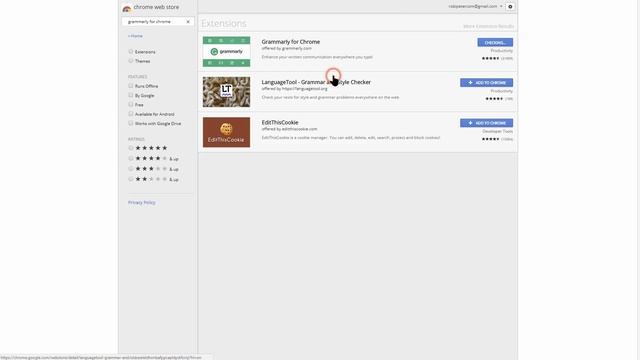Open the settings gear menu
This screenshot has width=640, height=360.
[510, 7]
